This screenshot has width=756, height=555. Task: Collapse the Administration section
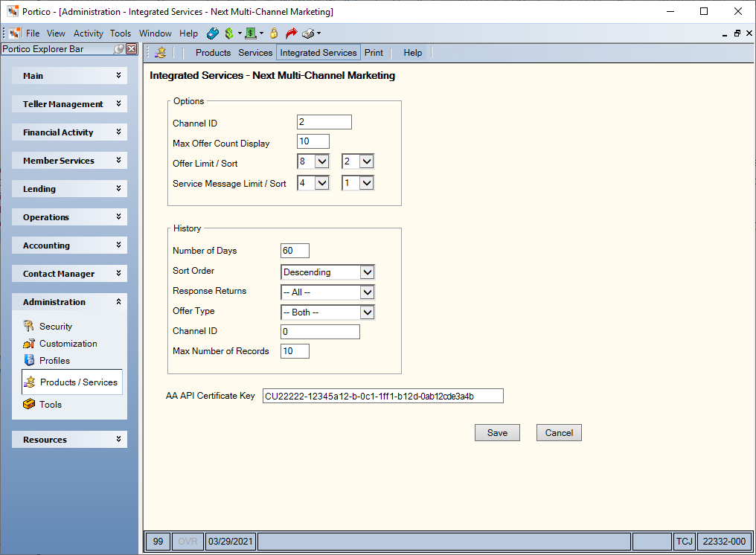tap(69, 302)
